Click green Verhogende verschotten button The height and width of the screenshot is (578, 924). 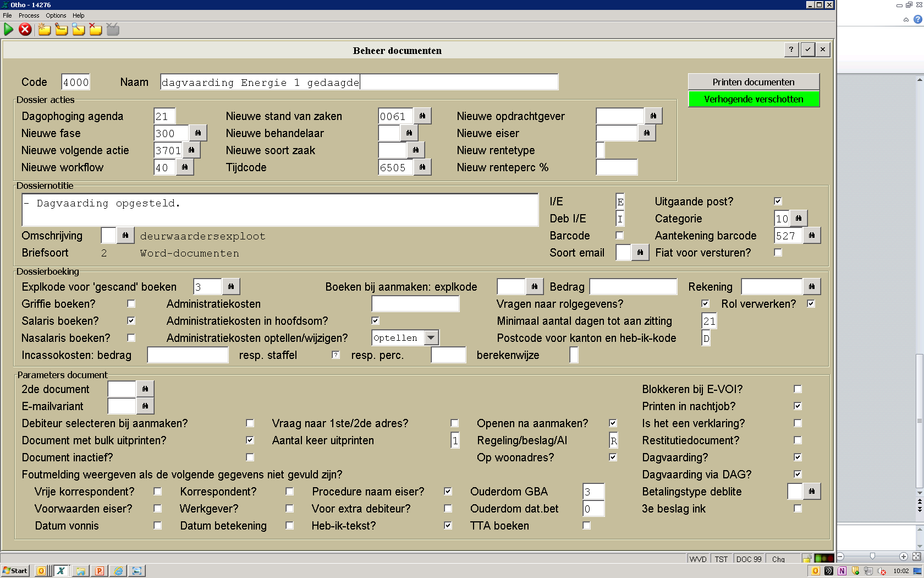(x=754, y=99)
